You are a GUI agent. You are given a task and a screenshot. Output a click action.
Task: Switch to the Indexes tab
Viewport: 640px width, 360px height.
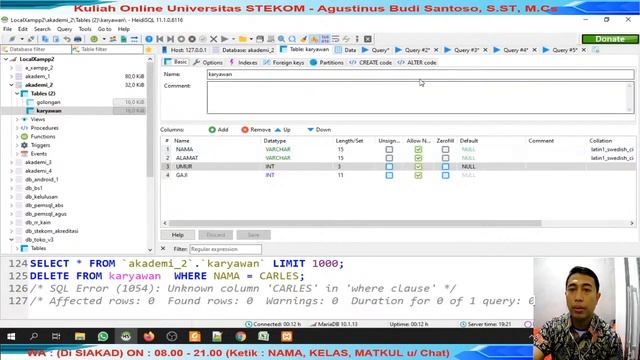coord(244,62)
